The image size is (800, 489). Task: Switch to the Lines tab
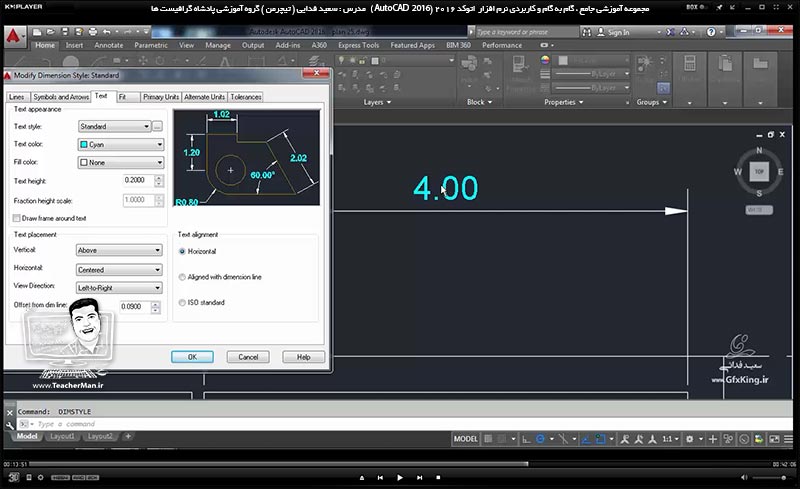click(16, 97)
